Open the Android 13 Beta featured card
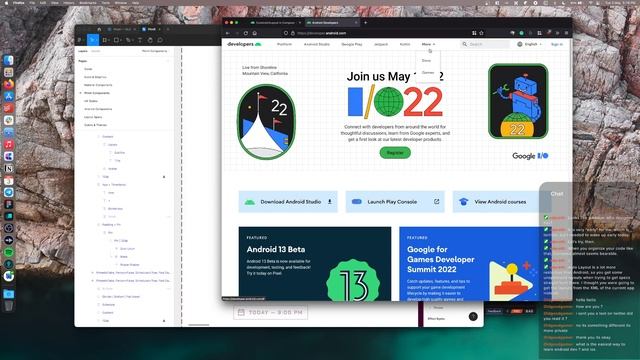This screenshot has height=360, width=640. 315,264
